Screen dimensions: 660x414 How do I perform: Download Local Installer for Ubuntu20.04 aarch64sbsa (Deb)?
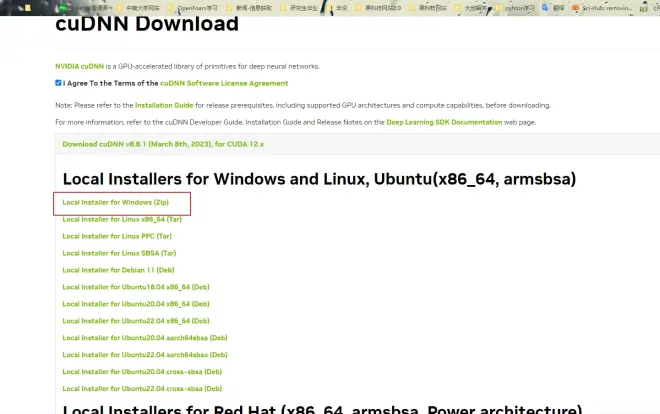[x=145, y=338]
